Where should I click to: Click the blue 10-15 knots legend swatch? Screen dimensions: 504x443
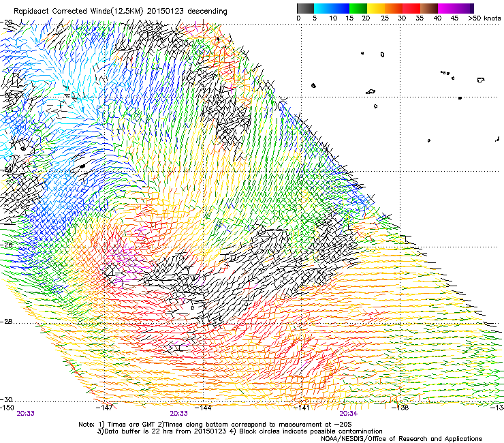pyautogui.click(x=341, y=8)
